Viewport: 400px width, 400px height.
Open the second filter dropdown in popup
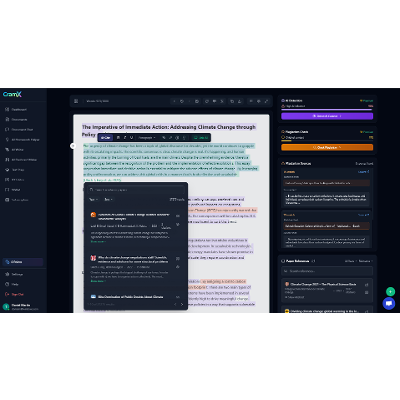(108, 199)
